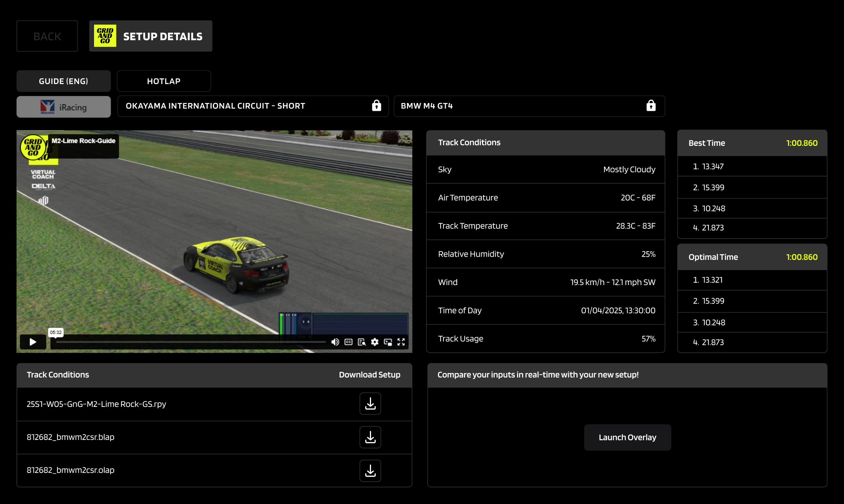This screenshot has width=844, height=504.
Task: Click the Launch Overlay button
Action: point(627,437)
